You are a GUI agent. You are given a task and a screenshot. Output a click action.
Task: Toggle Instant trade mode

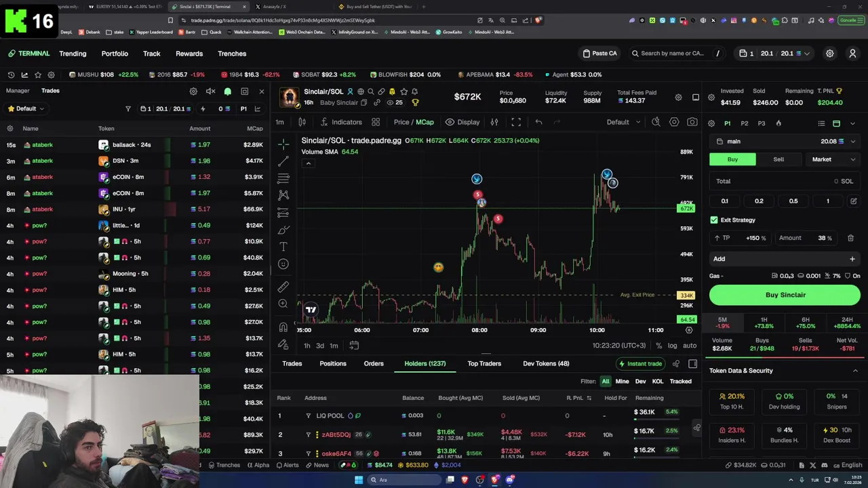(x=639, y=364)
